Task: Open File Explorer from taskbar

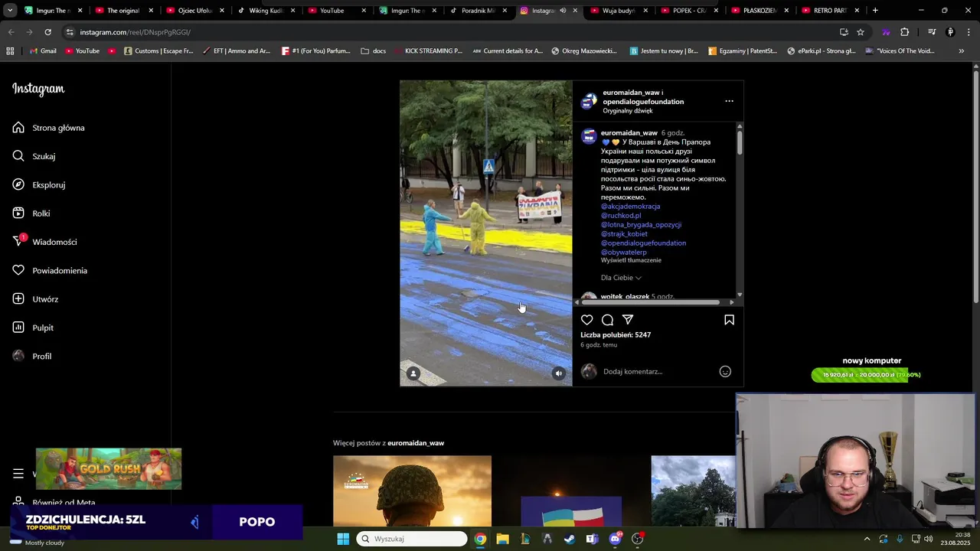Action: point(502,539)
